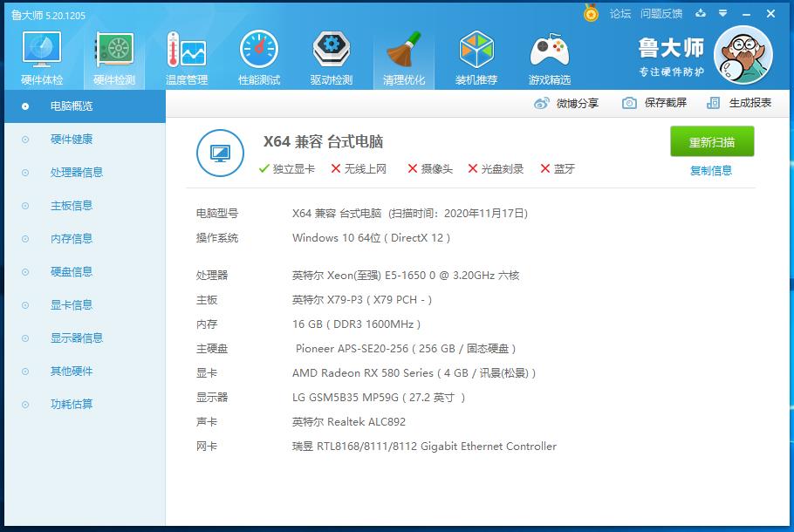Click the 复制信息 copy info link
Screen dimensions: 794x532
pos(710,169)
